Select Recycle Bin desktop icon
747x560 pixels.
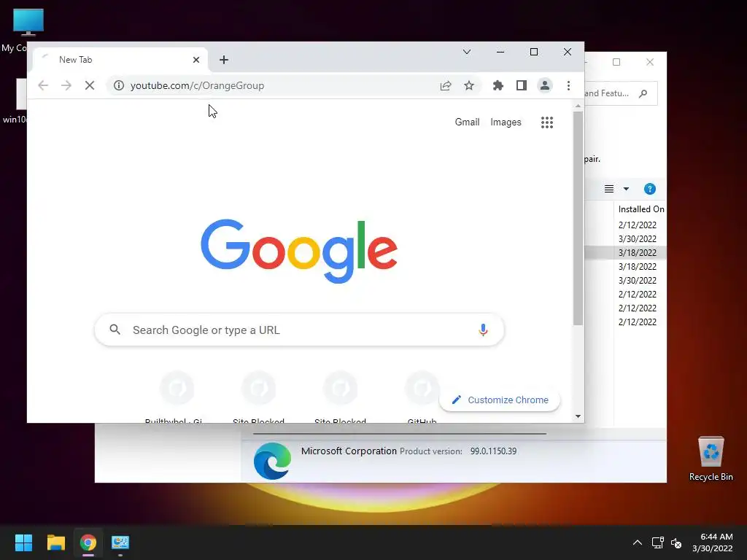(x=711, y=459)
